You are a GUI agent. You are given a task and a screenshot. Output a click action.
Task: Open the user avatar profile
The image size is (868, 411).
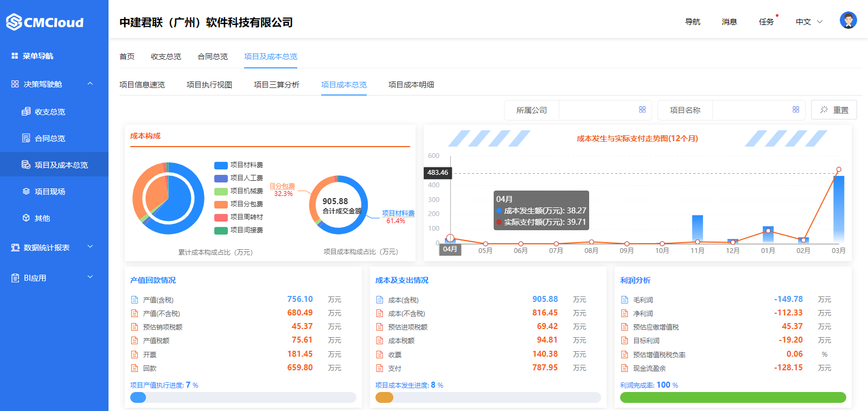[848, 21]
